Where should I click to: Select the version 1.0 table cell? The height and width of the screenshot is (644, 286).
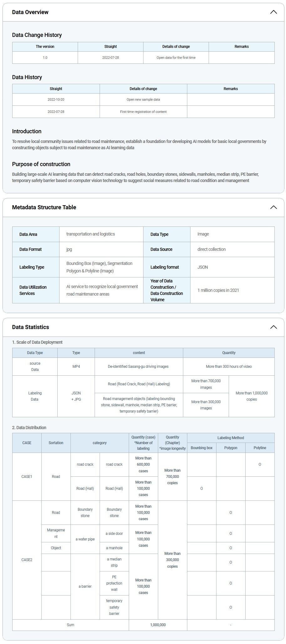(x=45, y=58)
